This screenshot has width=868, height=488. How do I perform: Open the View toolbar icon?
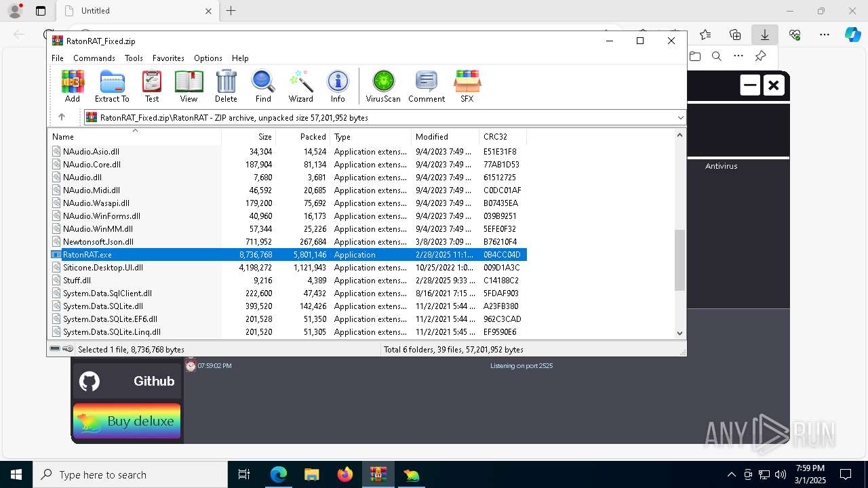[189, 86]
